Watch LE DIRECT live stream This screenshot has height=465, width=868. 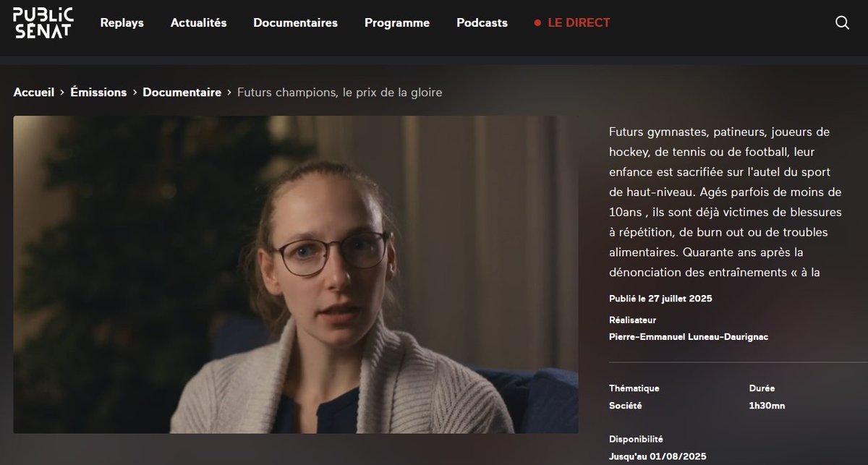pos(579,22)
